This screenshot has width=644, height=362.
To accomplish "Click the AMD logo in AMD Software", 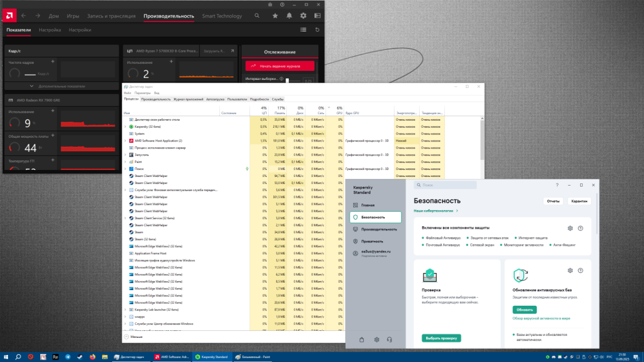I will point(9,16).
